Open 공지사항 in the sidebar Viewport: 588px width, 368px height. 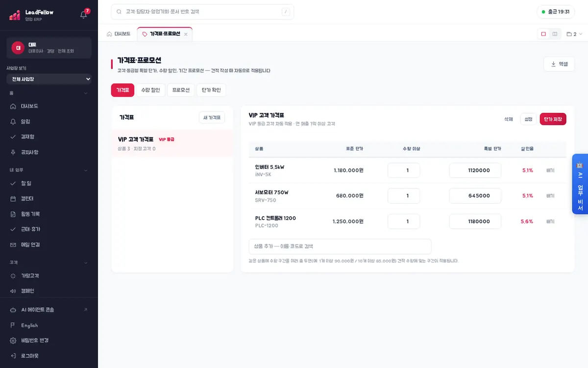49,152
